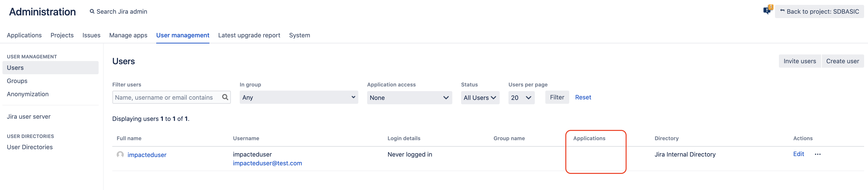This screenshot has height=190, width=868.
Task: Click the Administration heading
Action: tap(42, 12)
